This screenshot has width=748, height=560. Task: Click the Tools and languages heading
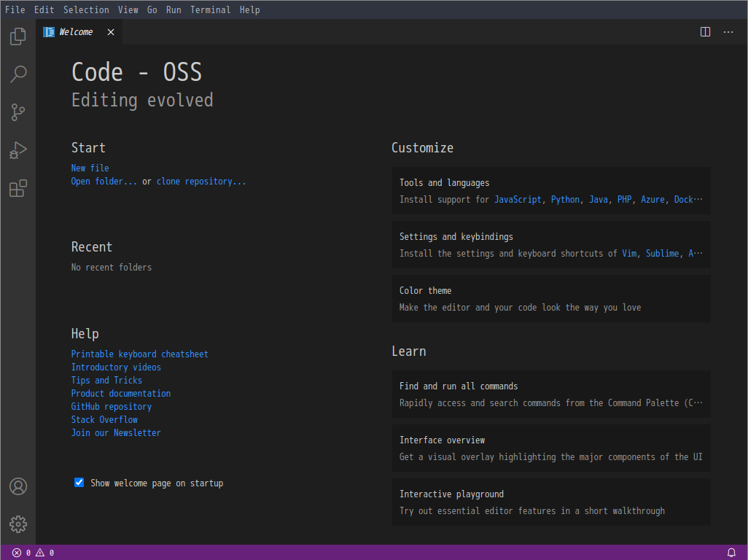pyautogui.click(x=444, y=183)
